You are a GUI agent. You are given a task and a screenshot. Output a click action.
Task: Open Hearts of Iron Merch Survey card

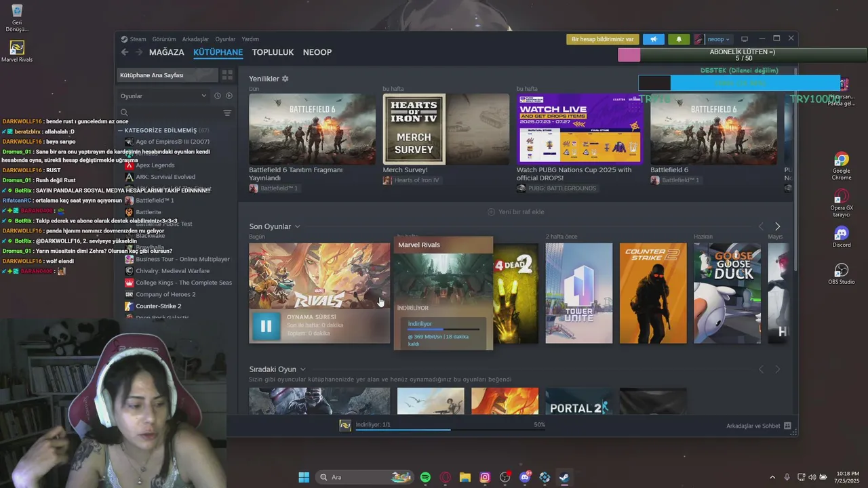tap(446, 129)
